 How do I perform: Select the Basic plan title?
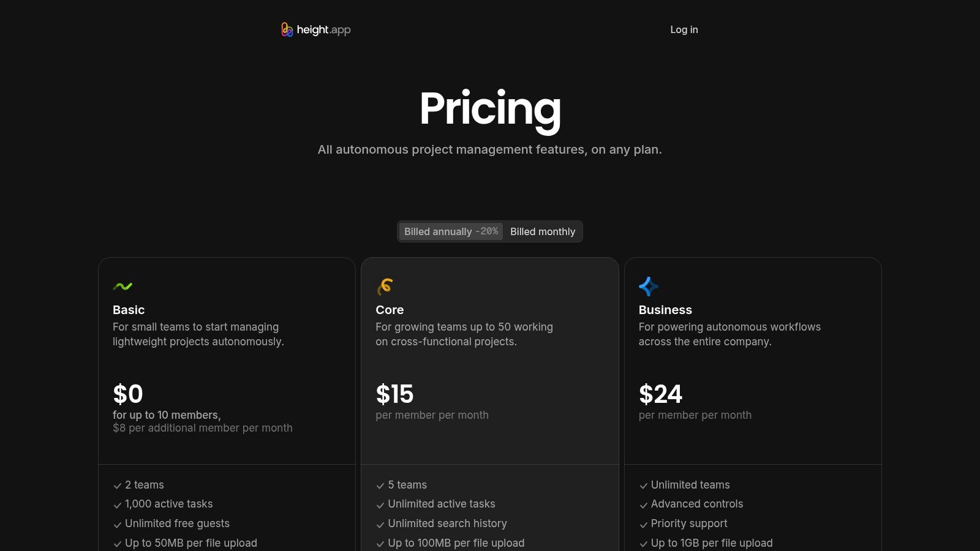pyautogui.click(x=129, y=310)
